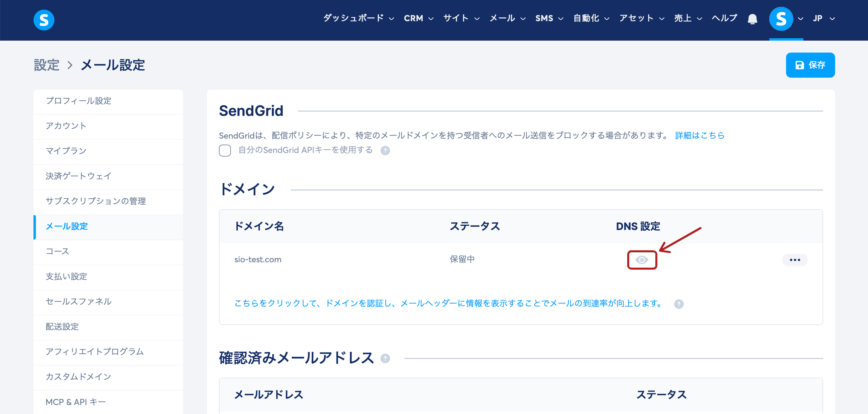Open the notifications bell
This screenshot has height=414, width=868.
pos(752,19)
